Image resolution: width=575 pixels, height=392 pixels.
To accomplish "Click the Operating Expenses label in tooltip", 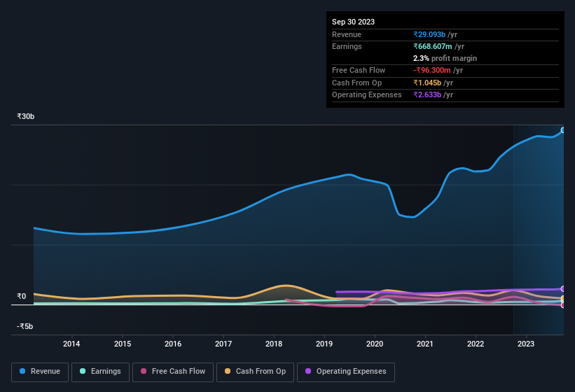I will [367, 95].
